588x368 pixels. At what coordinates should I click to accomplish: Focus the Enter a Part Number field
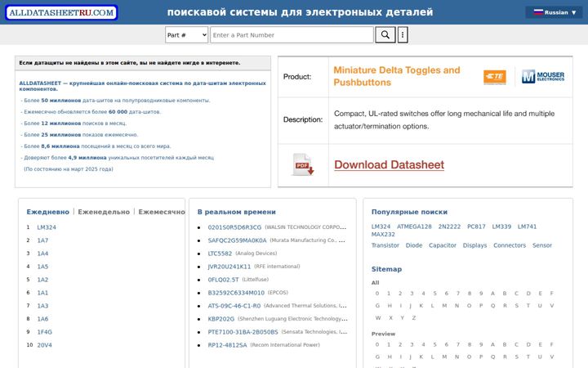click(292, 35)
